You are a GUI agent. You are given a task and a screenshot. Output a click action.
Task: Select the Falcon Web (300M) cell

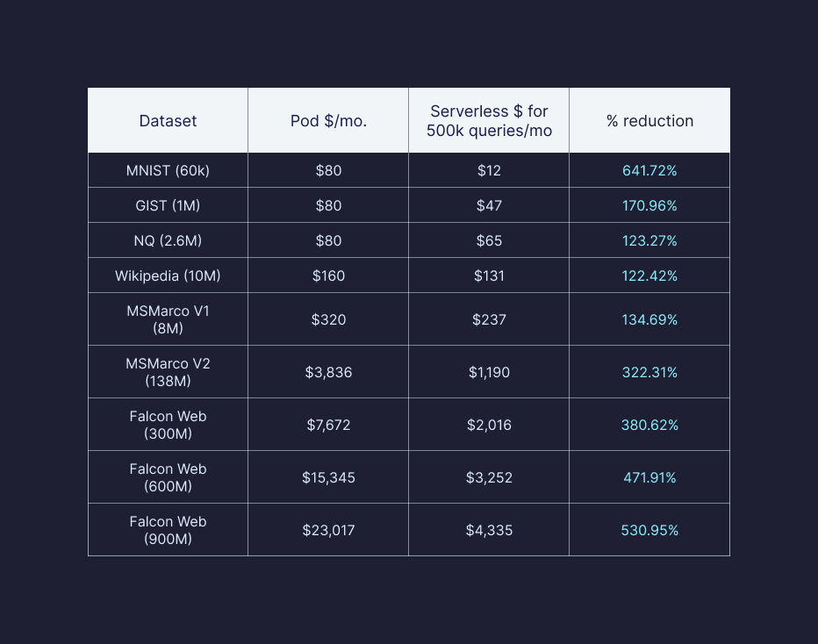pos(168,425)
